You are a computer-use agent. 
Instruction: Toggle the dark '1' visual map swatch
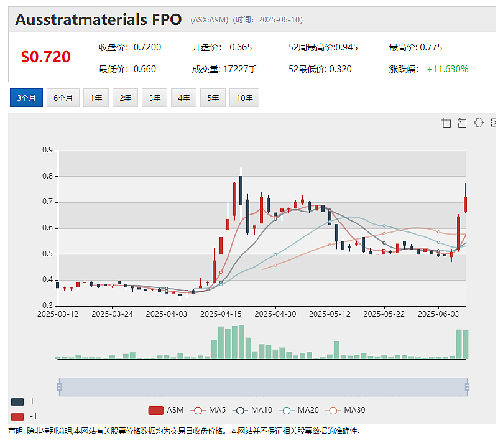(x=17, y=401)
